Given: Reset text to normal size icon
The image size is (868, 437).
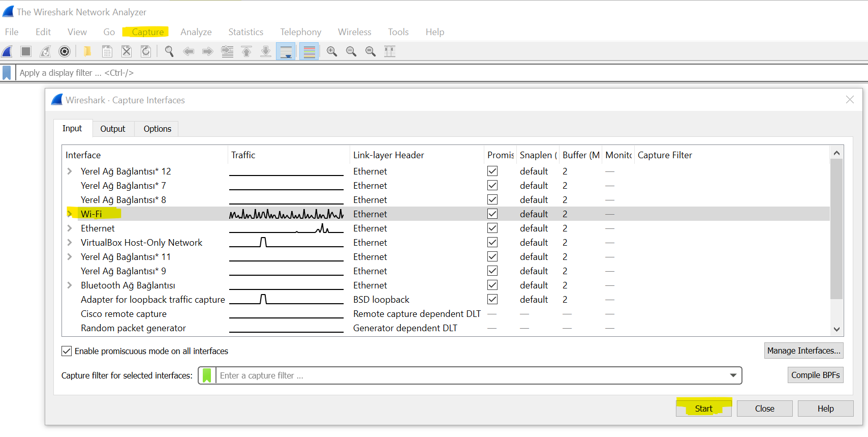Looking at the screenshot, I should (x=370, y=51).
